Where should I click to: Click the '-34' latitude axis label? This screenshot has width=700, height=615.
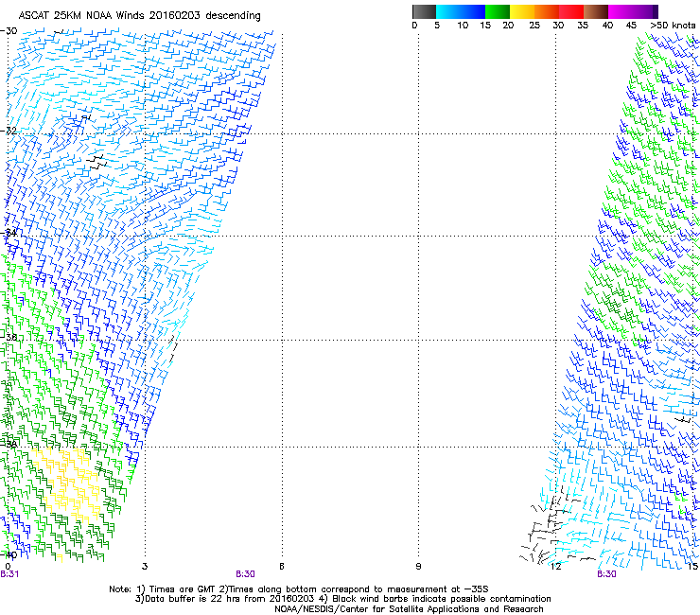(x=9, y=233)
